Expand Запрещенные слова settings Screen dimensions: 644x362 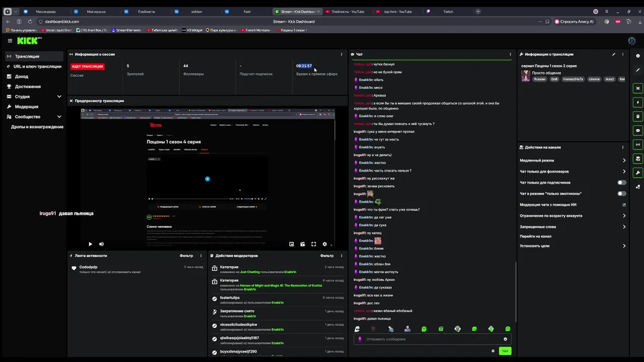(x=573, y=227)
